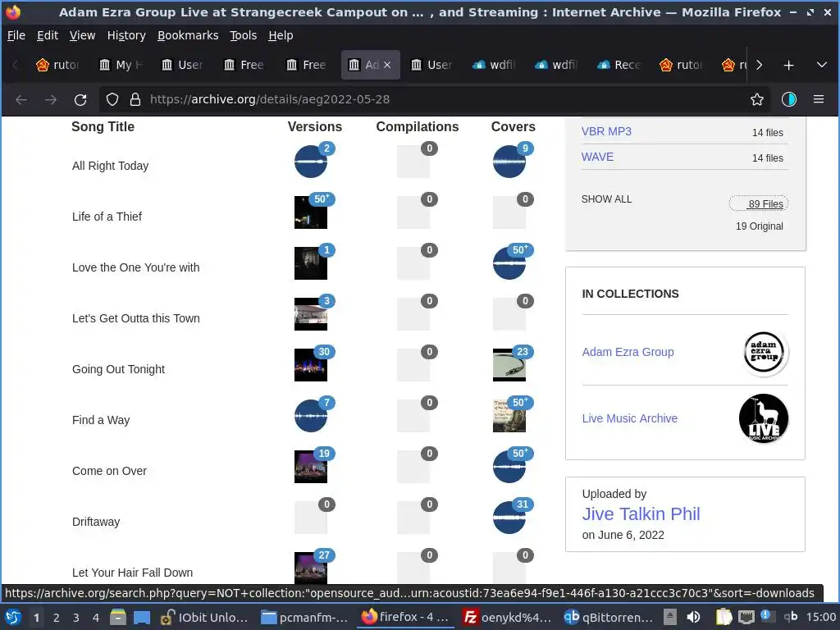The image size is (840, 630).
Task: Open Going Out Tonight versions thumbnail
Action: coord(311,365)
